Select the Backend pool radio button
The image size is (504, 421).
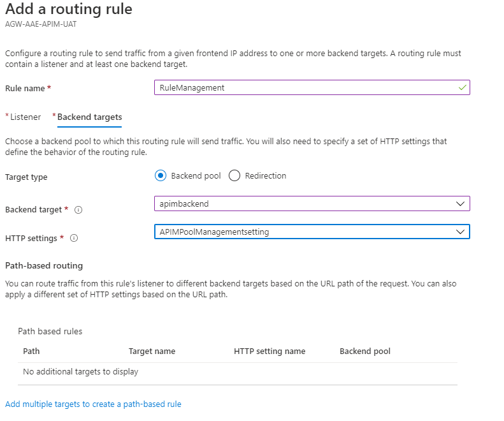[x=161, y=175]
